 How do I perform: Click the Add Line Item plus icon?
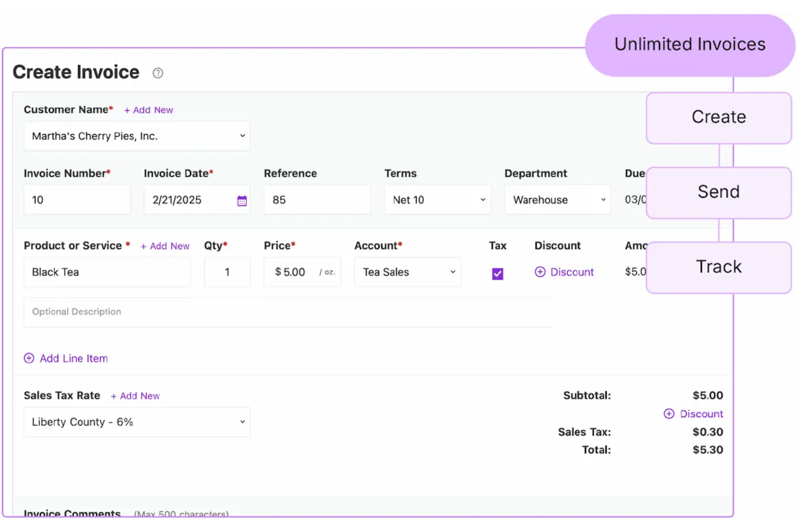[x=29, y=358]
